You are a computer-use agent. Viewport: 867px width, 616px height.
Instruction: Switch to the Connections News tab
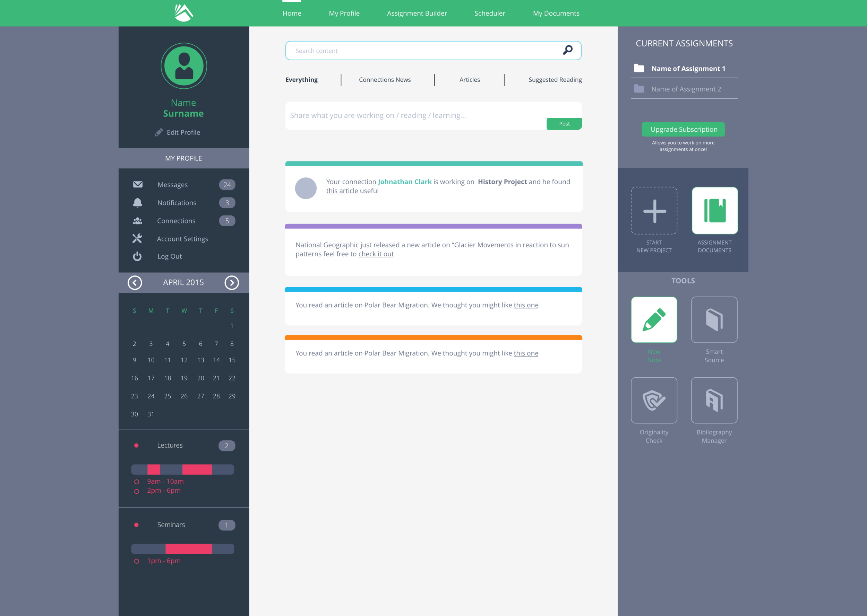click(385, 80)
